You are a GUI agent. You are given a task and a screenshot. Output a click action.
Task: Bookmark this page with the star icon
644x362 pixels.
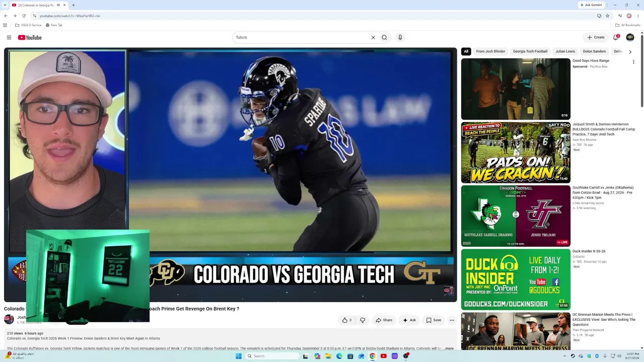[607, 16]
